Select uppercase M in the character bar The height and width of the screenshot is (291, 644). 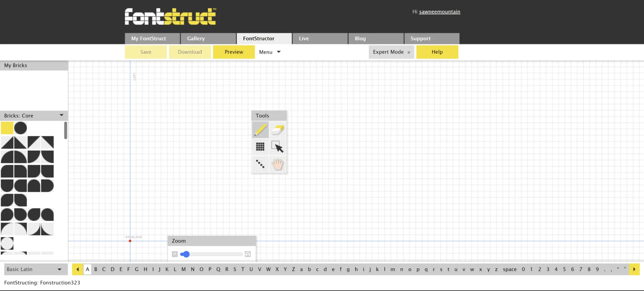click(183, 269)
